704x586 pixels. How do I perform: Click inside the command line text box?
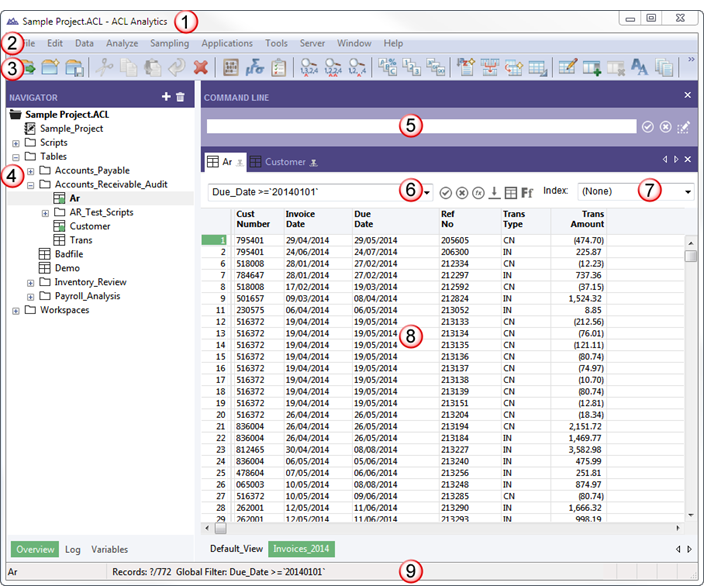pos(300,127)
